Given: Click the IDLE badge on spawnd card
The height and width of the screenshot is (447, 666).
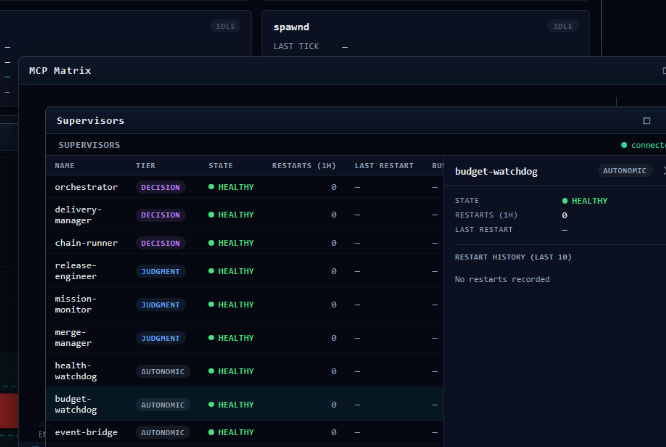Looking at the screenshot, I should (563, 26).
